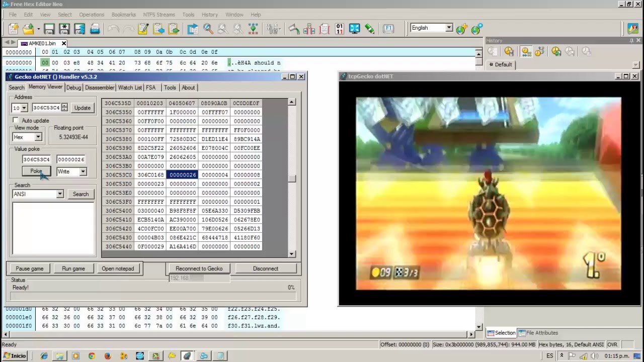Click the History branch view icon
Screen dimensions: 644x362
[539, 51]
